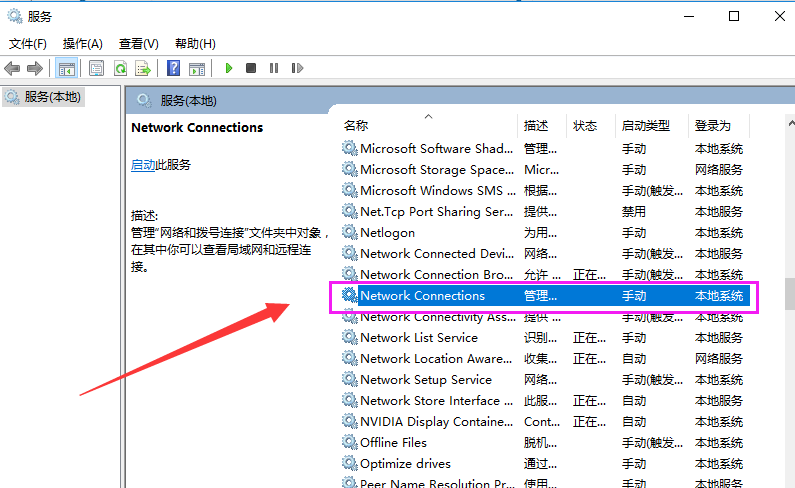Open the 查看(V) menu
795x488 pixels.
138,44
